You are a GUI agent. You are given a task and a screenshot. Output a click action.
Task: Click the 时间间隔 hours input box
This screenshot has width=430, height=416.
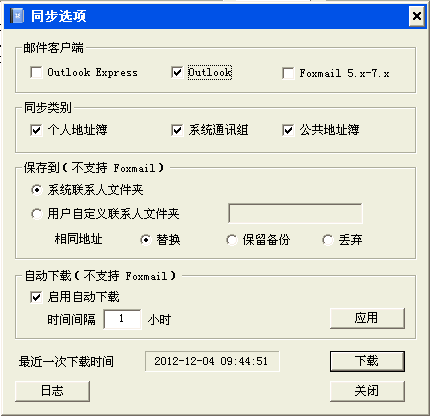click(x=122, y=319)
